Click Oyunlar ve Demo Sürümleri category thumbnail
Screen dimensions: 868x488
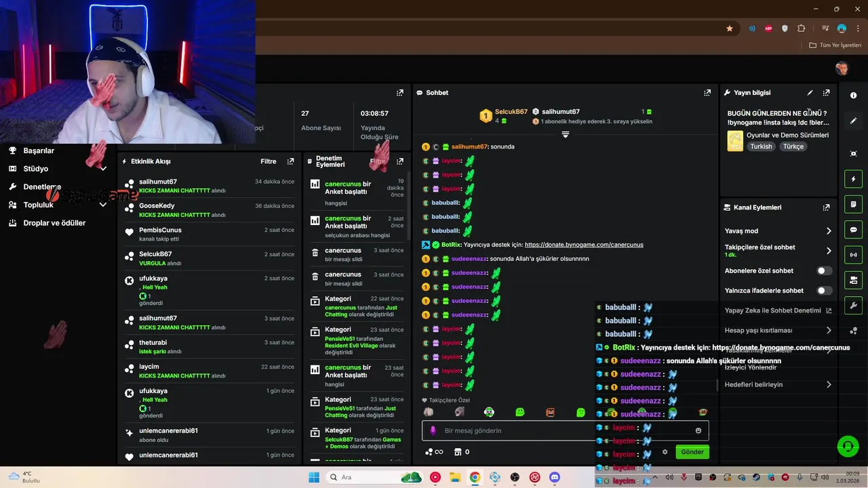(735, 141)
